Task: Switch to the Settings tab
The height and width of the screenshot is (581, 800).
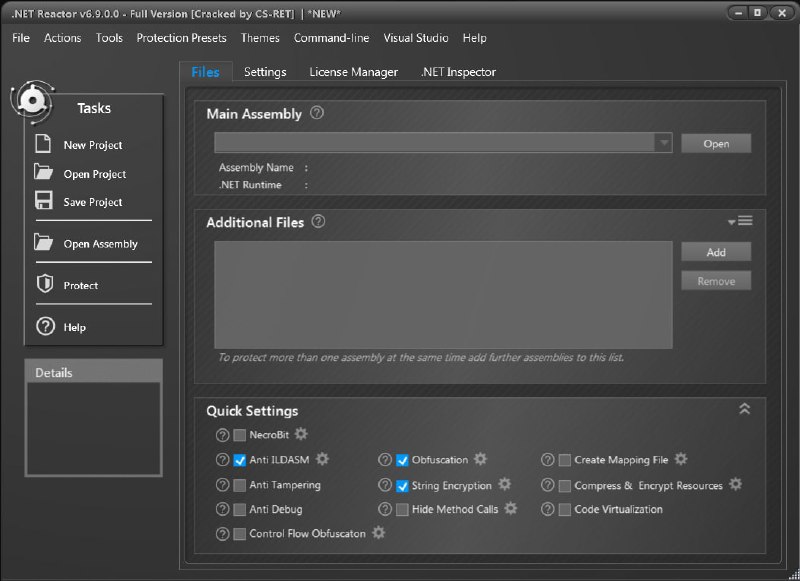Action: click(x=265, y=72)
